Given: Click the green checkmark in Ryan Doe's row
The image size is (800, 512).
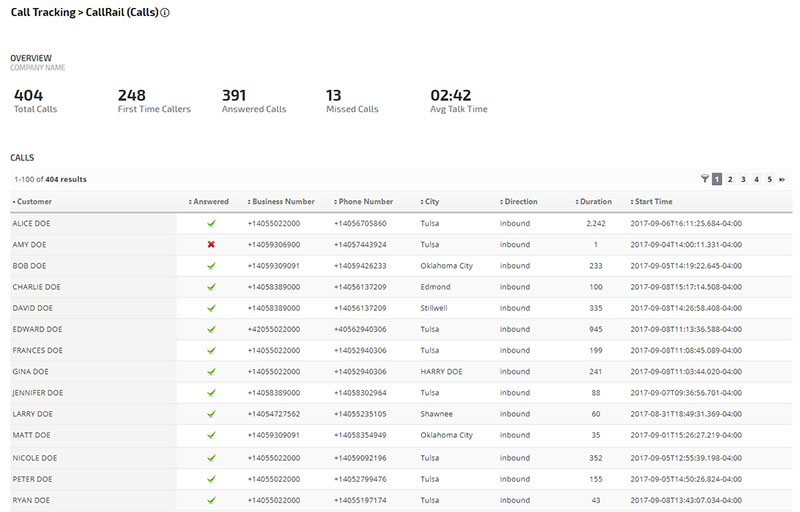Looking at the screenshot, I should click(211, 499).
